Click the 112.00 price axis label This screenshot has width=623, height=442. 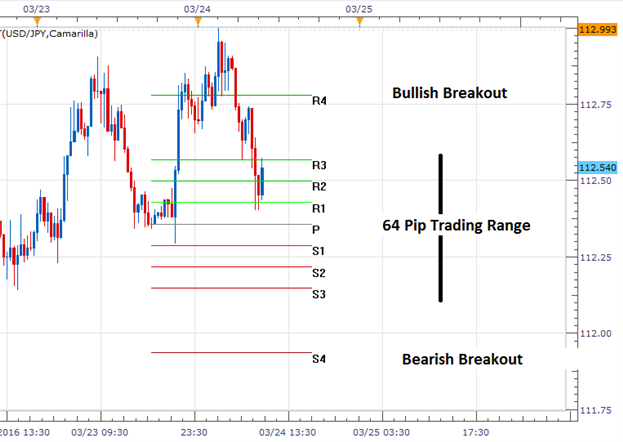coord(596,333)
